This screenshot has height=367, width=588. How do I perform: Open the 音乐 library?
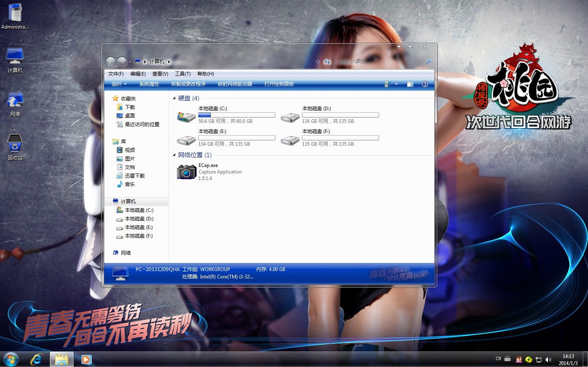(125, 184)
